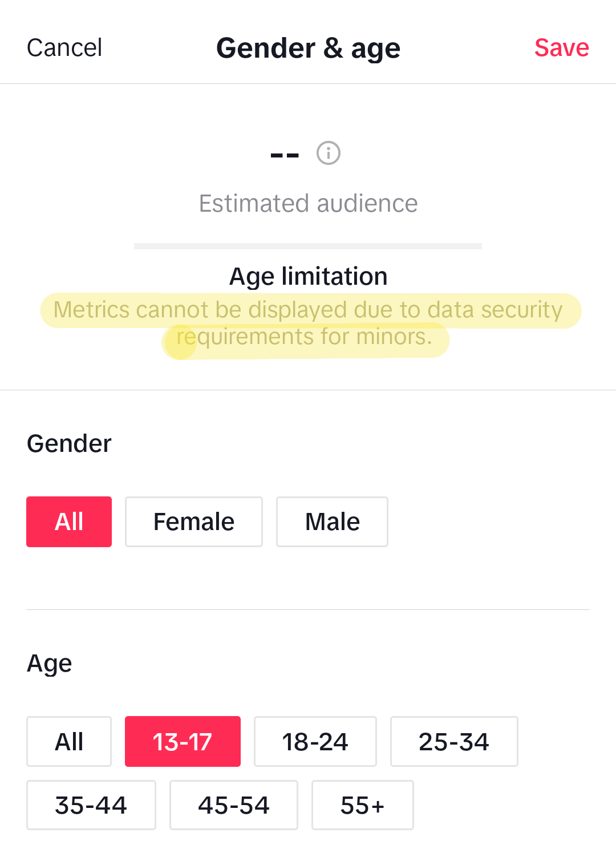Enable the 18-24 age range
This screenshot has width=616, height=849.
tap(315, 741)
